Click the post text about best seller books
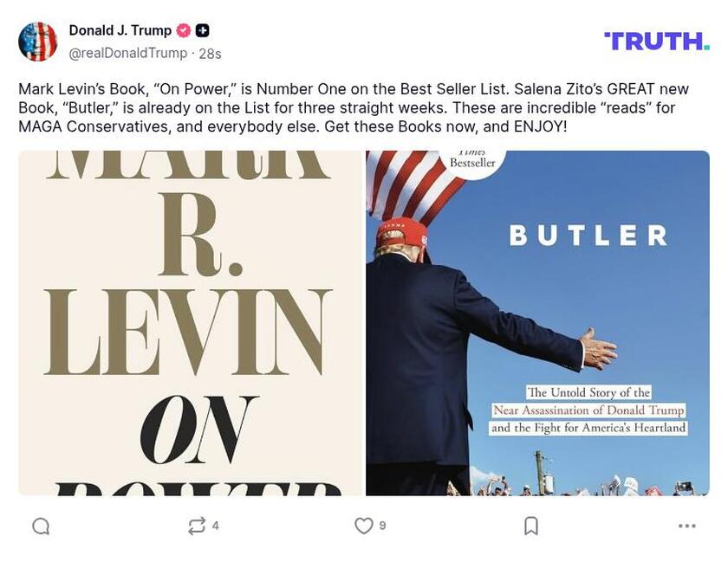The height and width of the screenshot is (562, 728). coord(347,107)
